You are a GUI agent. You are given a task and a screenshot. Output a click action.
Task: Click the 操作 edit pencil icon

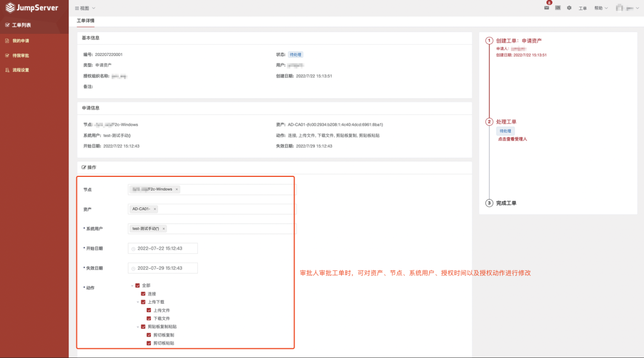click(x=84, y=167)
